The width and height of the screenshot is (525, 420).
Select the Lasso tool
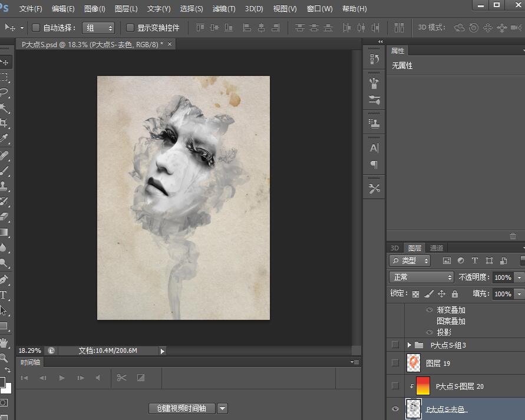(5, 92)
